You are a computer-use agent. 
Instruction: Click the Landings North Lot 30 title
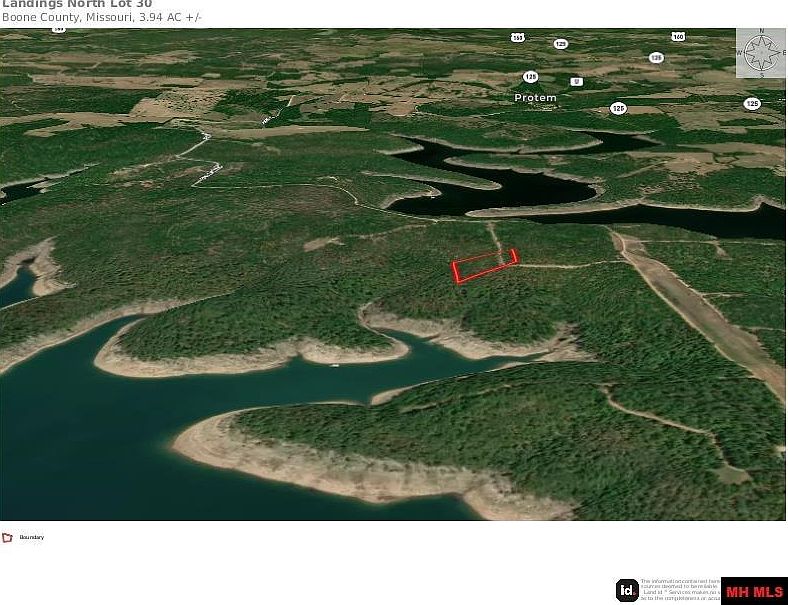[x=77, y=4]
